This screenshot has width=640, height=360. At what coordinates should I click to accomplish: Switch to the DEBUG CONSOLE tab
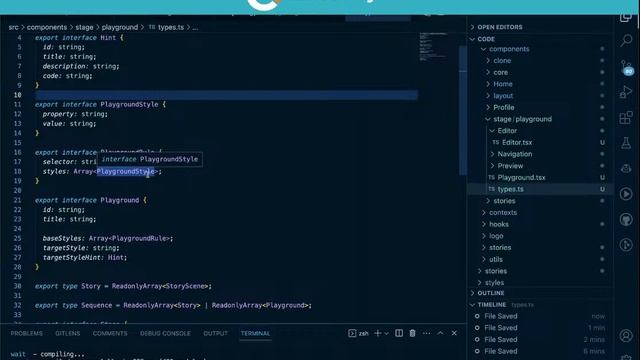coord(165,333)
